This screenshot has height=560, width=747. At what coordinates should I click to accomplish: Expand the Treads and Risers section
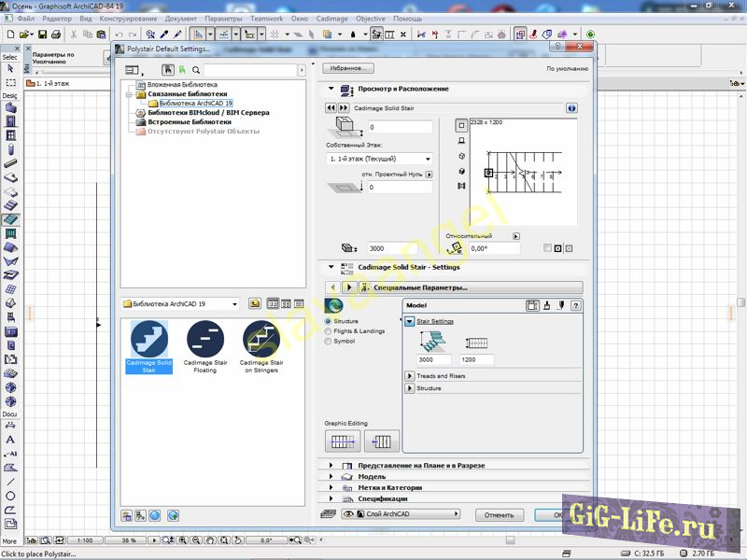[410, 376]
